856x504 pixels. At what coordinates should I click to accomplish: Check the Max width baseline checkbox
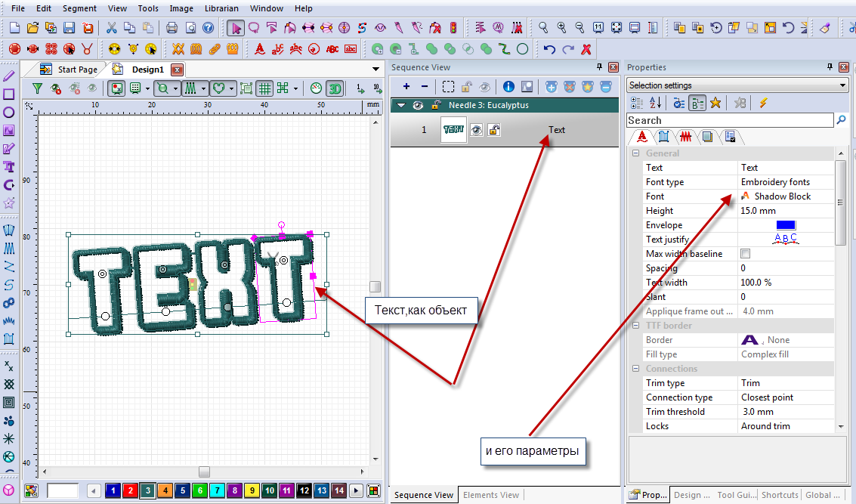point(746,254)
